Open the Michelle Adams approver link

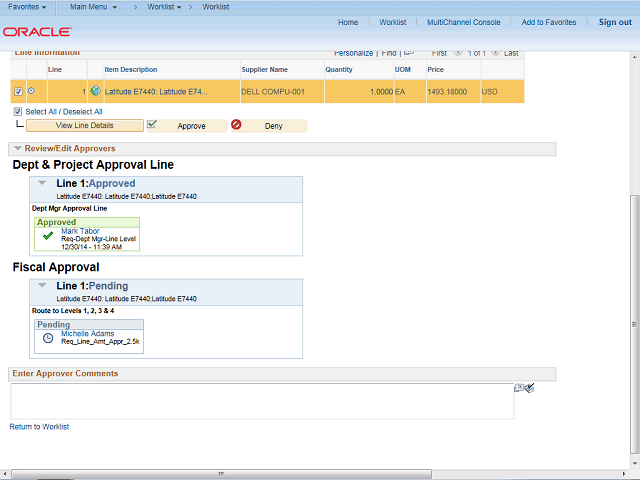pos(88,333)
